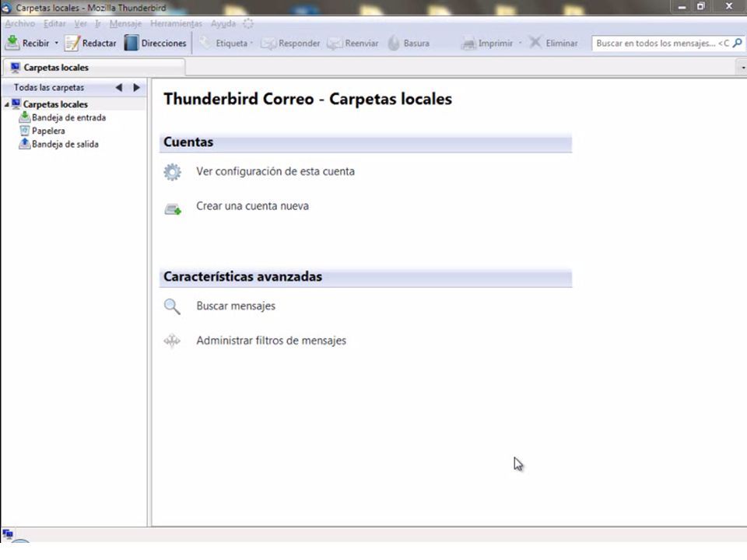Click the status bar connection icon
This screenshot has width=747, height=560.
tap(8, 534)
